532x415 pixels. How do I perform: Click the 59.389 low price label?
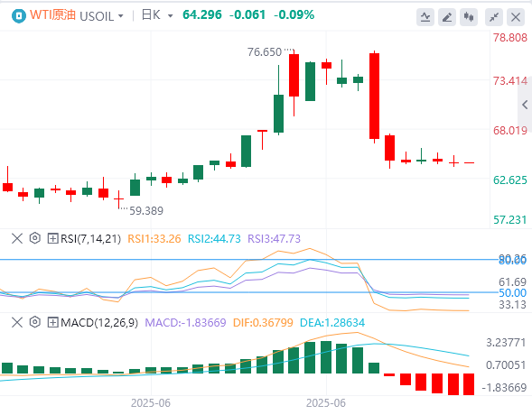pos(146,211)
